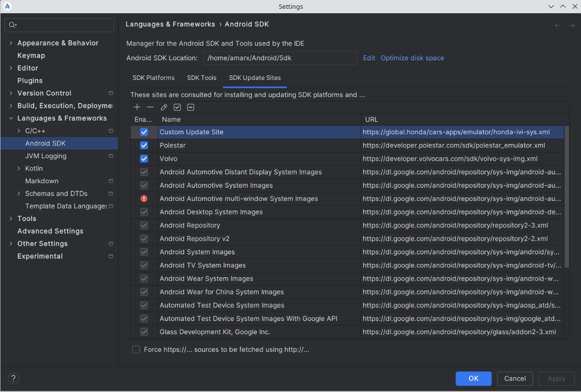Image resolution: width=581 pixels, height=392 pixels.
Task: Go forward with the right arrow
Action: [572, 25]
